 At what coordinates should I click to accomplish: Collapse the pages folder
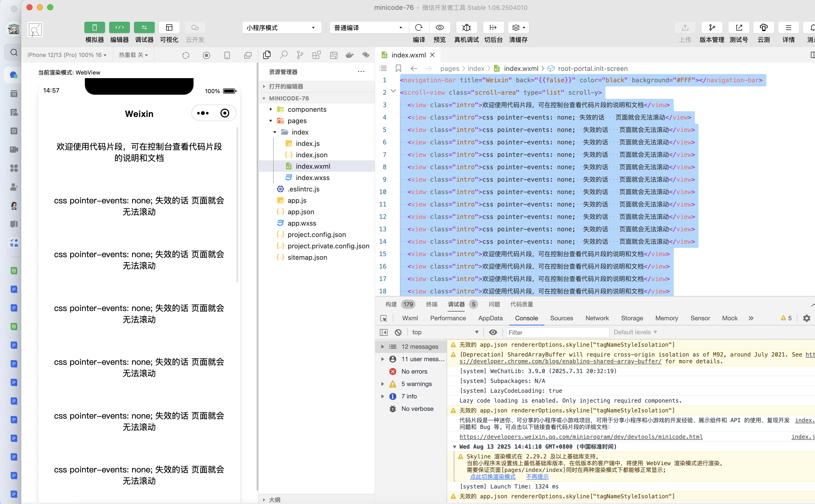point(271,121)
